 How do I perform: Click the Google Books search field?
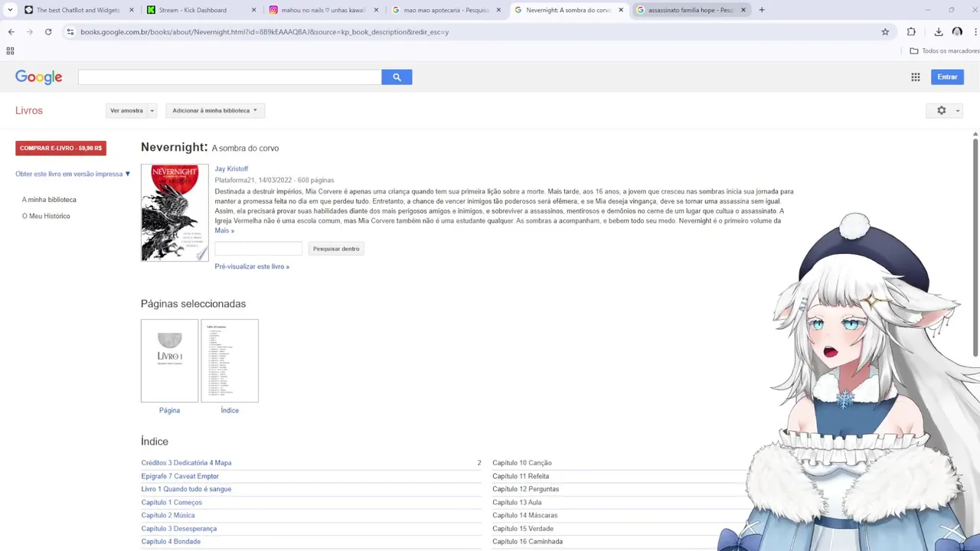[x=230, y=77]
